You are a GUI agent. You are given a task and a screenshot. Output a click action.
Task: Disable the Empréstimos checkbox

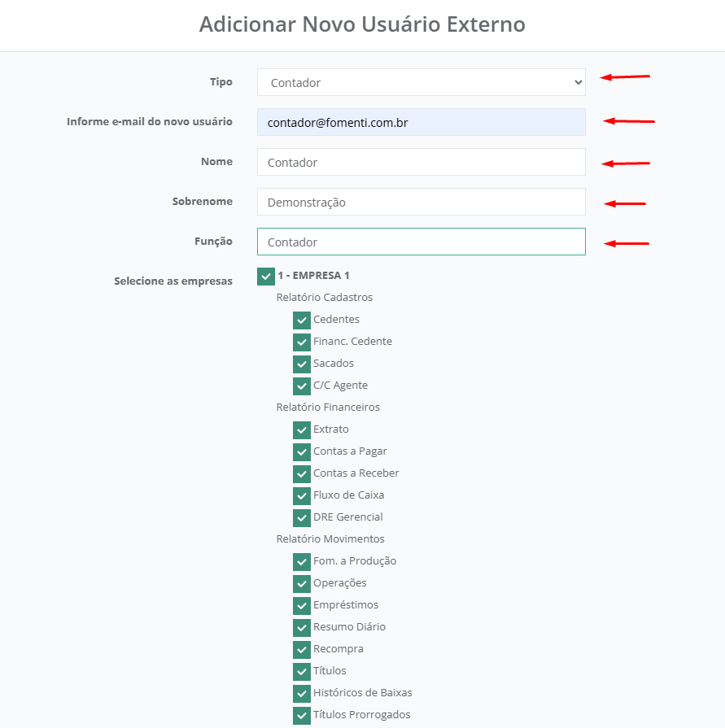302,605
